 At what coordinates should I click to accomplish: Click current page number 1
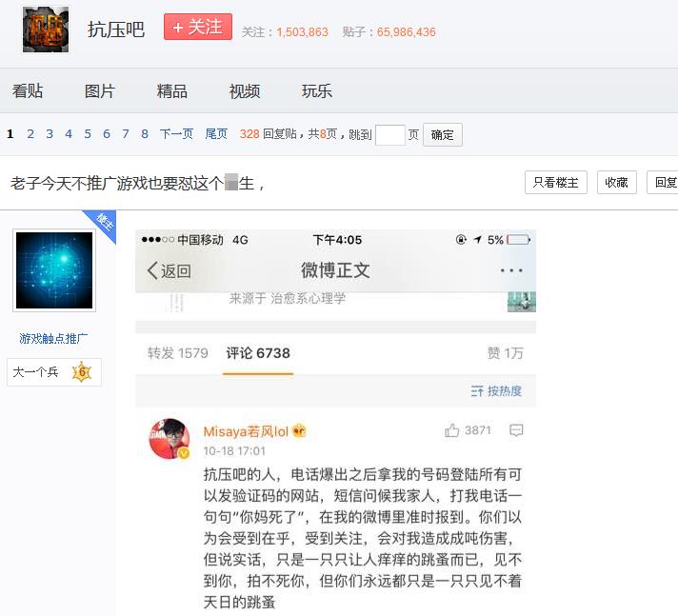[10, 134]
